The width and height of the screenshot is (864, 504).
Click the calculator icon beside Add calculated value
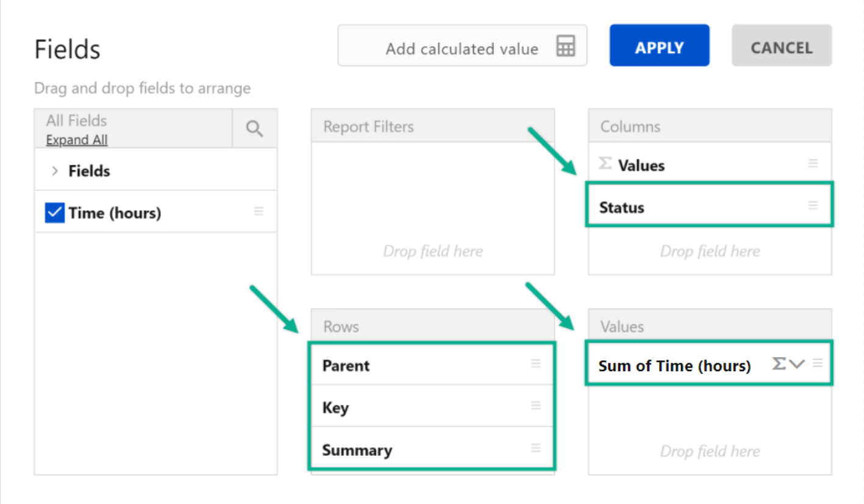point(565,46)
